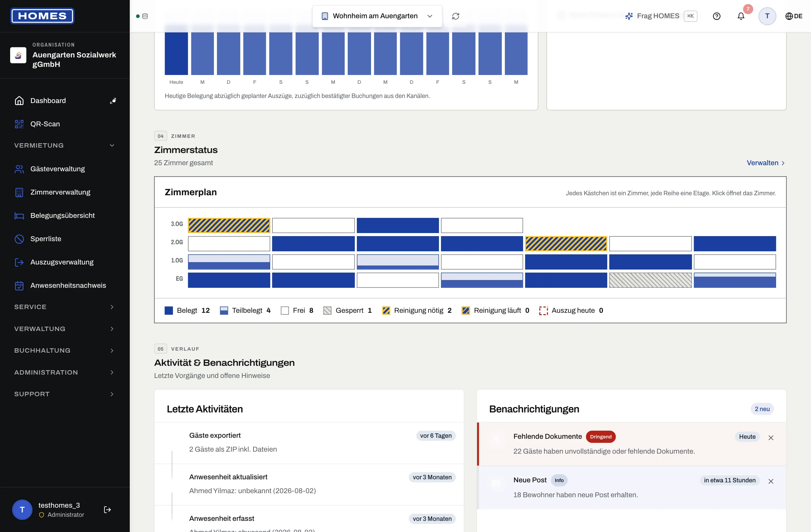Expand the BUCHHALTUNG section

coord(65,351)
